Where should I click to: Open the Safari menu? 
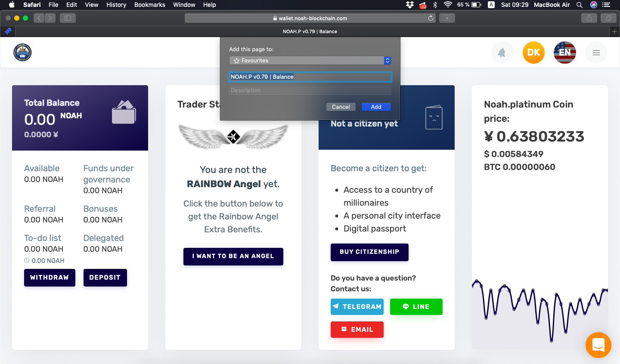tap(32, 5)
